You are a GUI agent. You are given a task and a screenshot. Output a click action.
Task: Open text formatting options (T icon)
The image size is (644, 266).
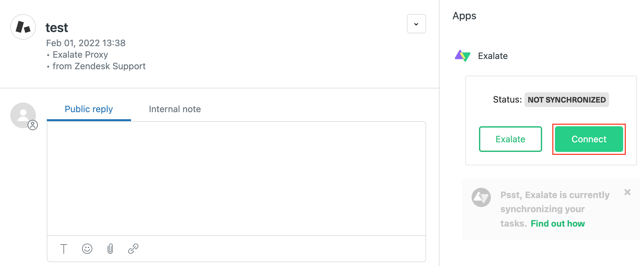[64, 249]
